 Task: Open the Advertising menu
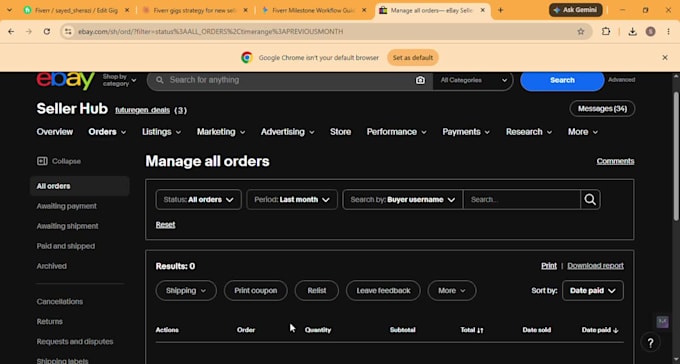[288, 132]
